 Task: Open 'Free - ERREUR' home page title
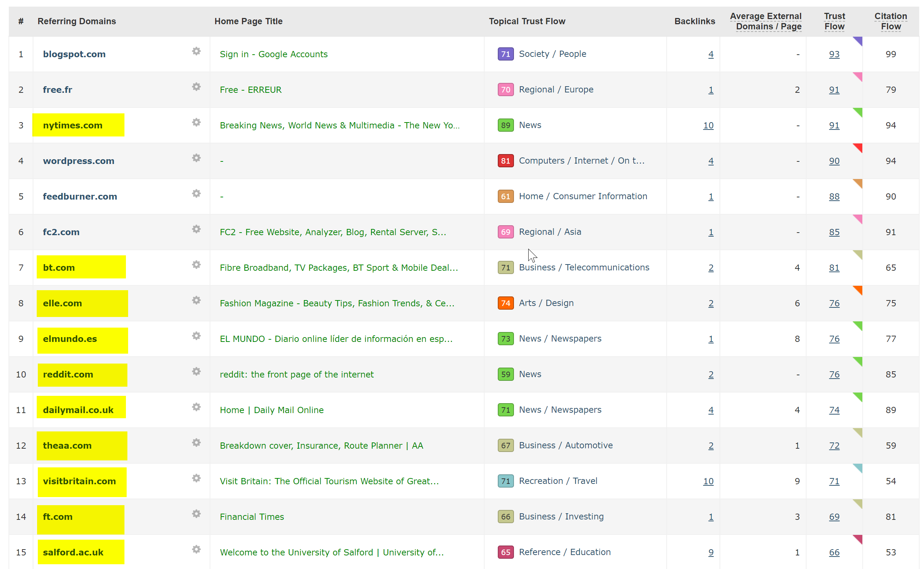[251, 90]
